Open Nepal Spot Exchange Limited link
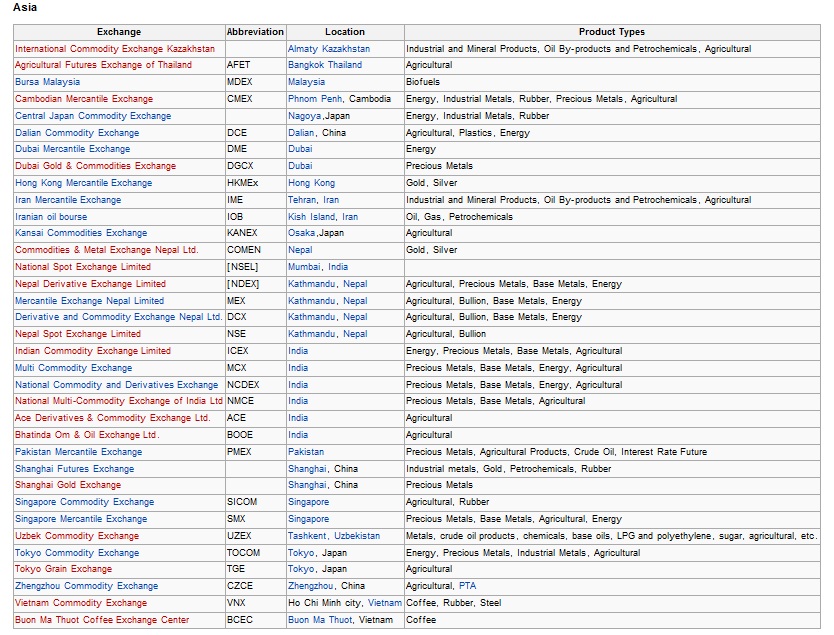Viewport: 834px width, 635px height. tap(78, 334)
